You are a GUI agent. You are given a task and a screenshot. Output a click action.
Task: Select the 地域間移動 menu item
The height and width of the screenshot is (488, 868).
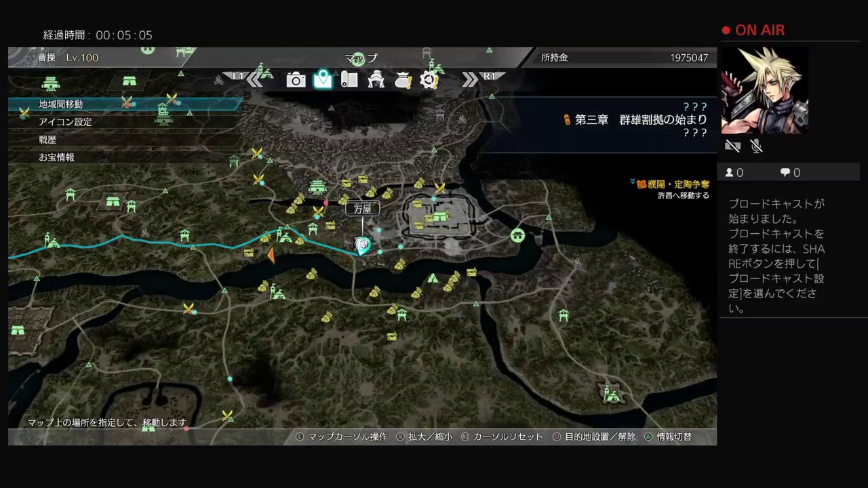[x=61, y=104]
